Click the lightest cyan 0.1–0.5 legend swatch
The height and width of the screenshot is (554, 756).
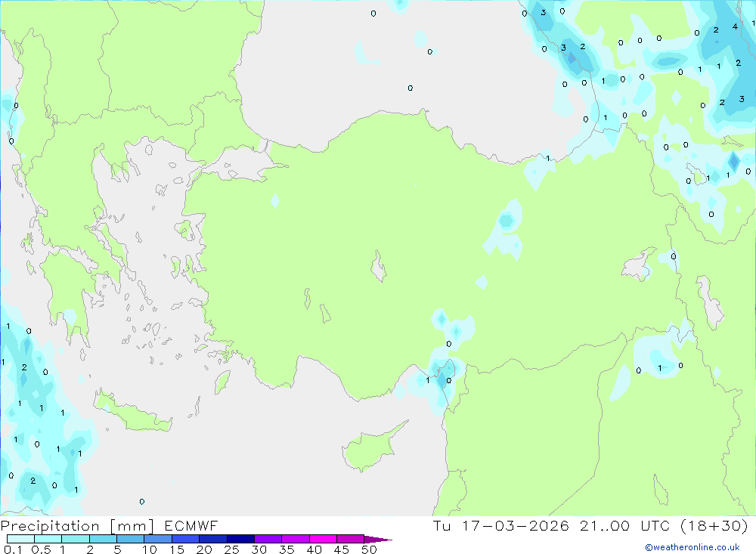[x=20, y=539]
